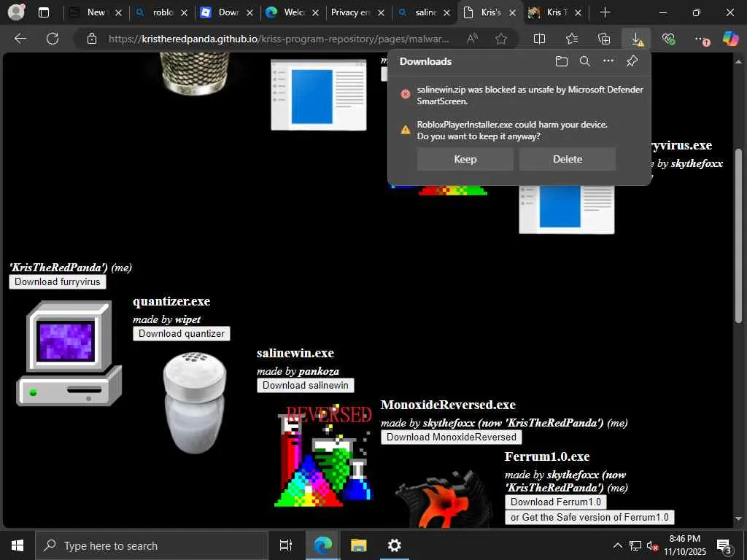The image size is (747, 560).
Task: Click the page vertical scrollbar thumb
Action: point(738,236)
